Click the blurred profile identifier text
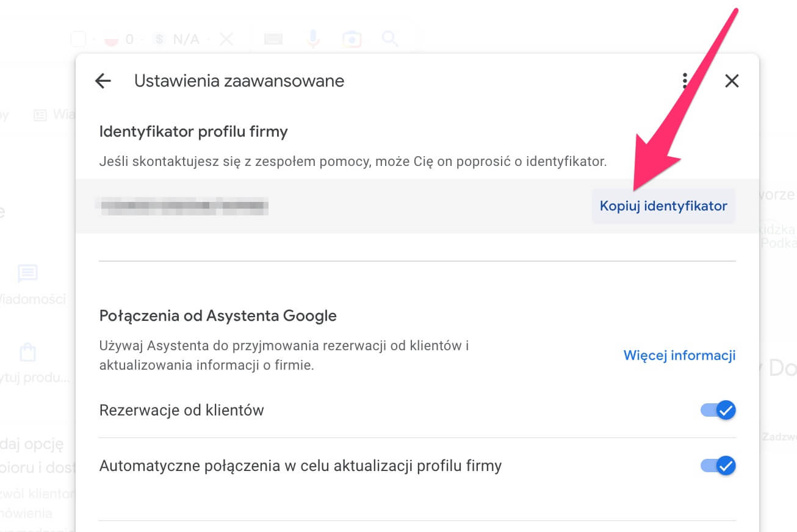 click(183, 206)
